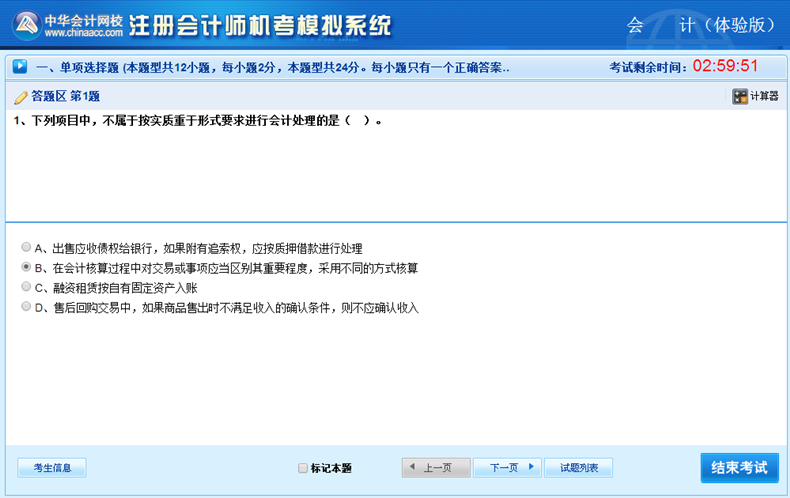
Task: Click the 02:59:51 countdown timer
Action: click(x=725, y=67)
